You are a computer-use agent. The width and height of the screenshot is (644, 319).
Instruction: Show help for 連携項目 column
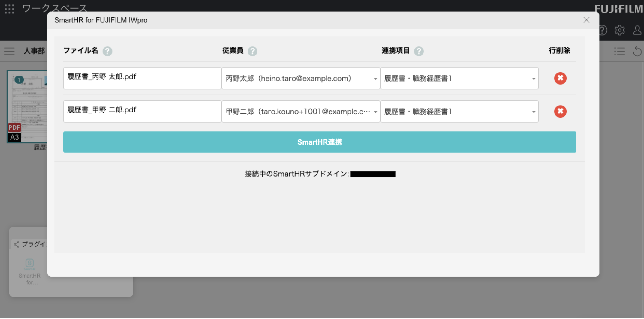coord(419,51)
